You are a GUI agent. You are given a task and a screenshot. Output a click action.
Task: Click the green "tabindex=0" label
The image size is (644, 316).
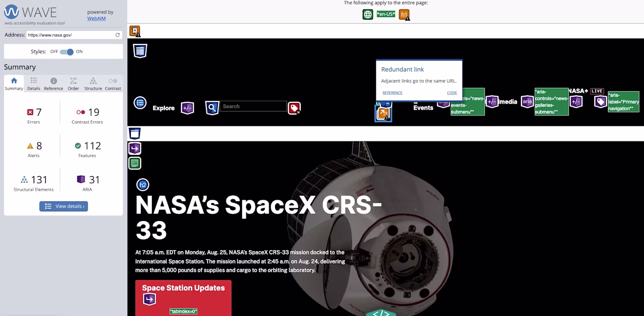[x=183, y=311]
